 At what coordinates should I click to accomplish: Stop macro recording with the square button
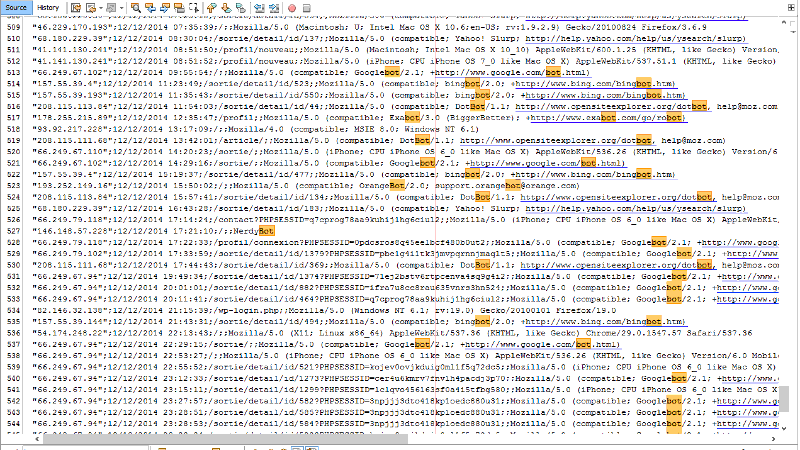tap(307, 8)
